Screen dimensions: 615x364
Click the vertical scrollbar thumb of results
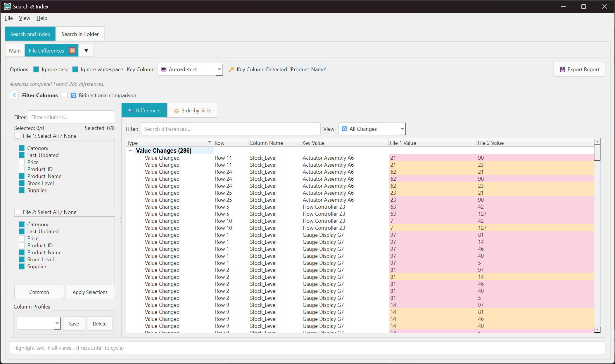[597, 152]
